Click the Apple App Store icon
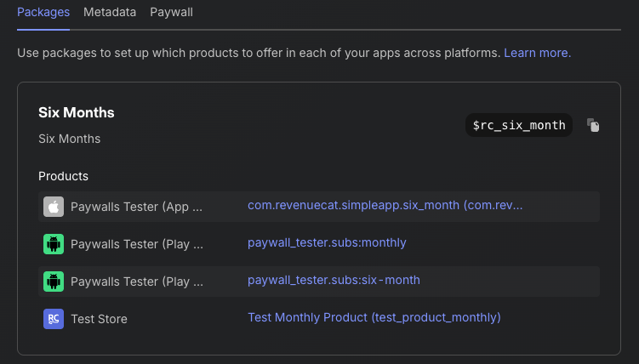Image resolution: width=639 pixels, height=364 pixels. (54, 207)
